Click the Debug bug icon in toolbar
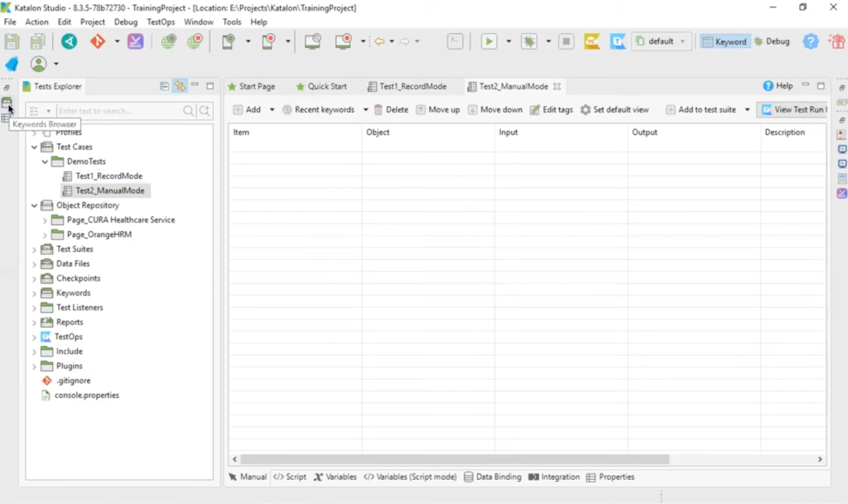 529,41
